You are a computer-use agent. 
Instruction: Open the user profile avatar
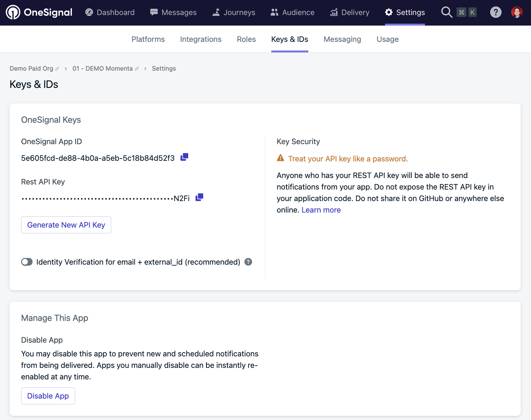pos(517,12)
